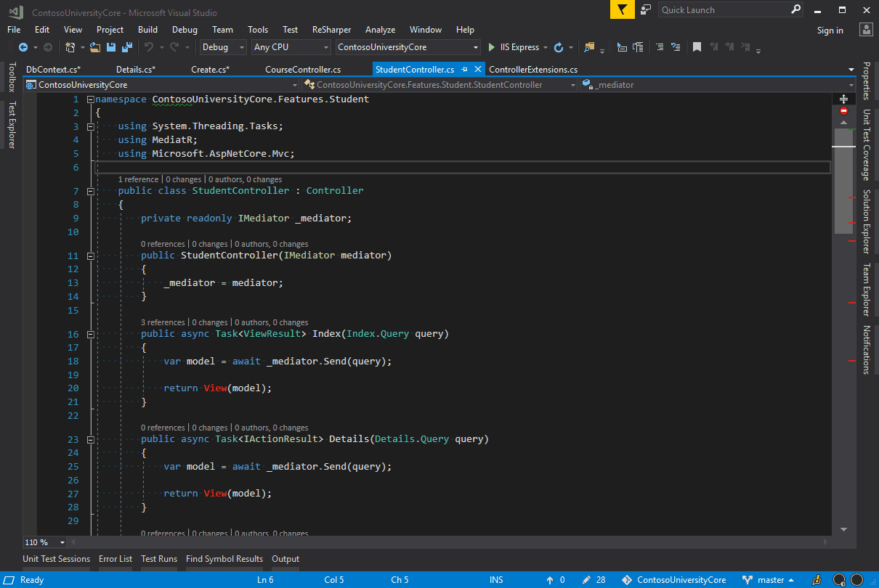Open the Team menu
The height and width of the screenshot is (588, 879).
(222, 30)
